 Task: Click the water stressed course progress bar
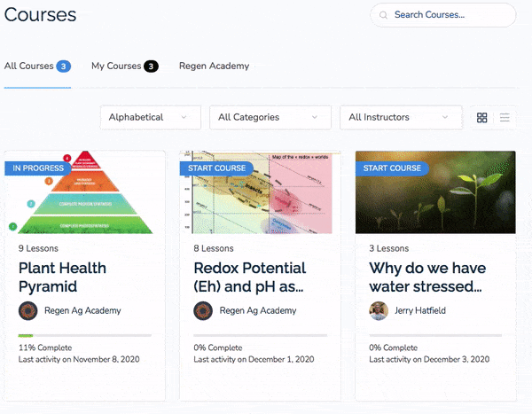(435, 336)
